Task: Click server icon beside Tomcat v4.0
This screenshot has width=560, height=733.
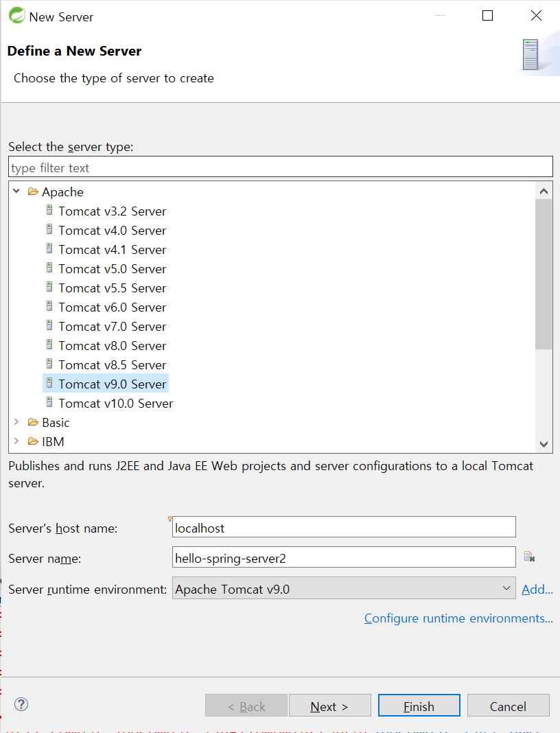Action: pyautogui.click(x=49, y=229)
